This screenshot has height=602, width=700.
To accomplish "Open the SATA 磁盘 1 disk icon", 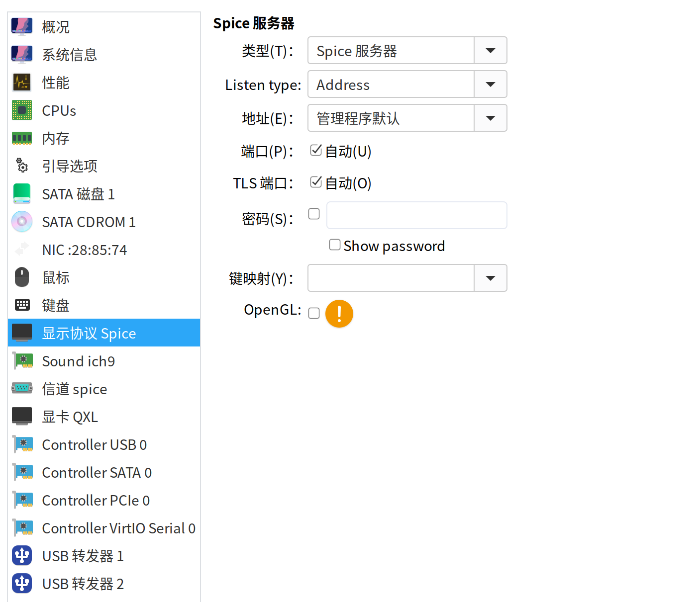I will [22, 194].
